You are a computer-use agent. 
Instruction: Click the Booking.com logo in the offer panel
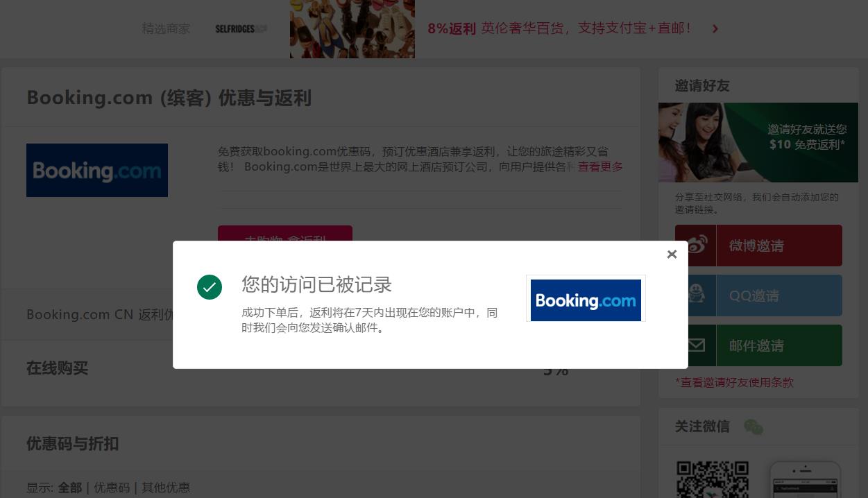[97, 170]
